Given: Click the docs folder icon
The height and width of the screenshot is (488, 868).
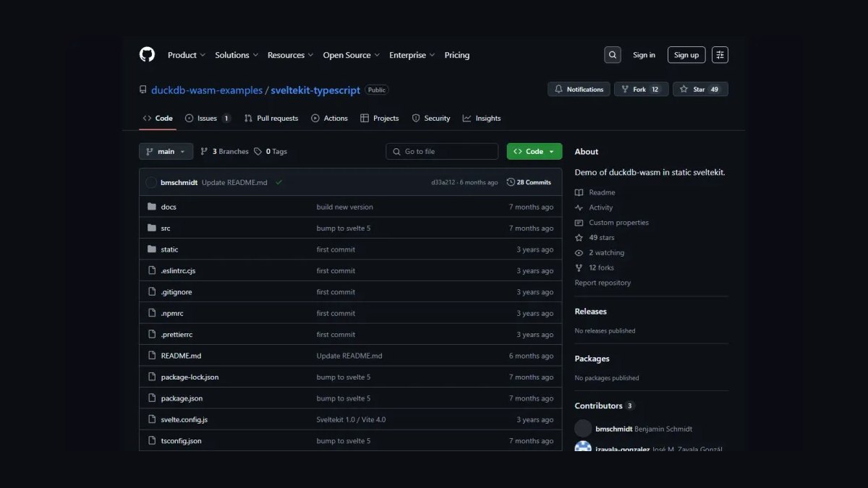Looking at the screenshot, I should (152, 207).
